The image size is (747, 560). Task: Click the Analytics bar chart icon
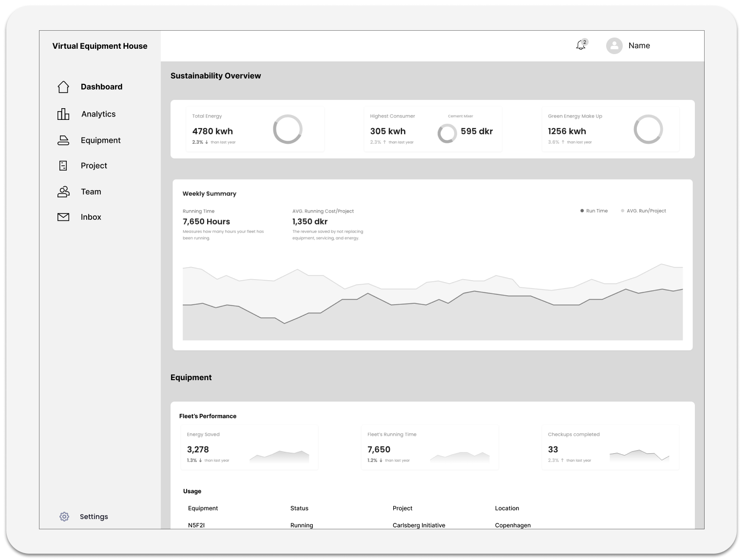(x=63, y=114)
